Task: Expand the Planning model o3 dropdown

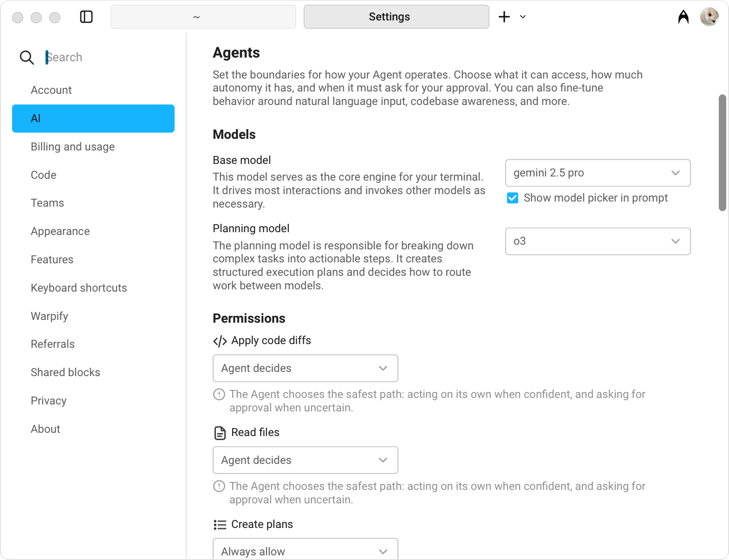Action: point(598,241)
